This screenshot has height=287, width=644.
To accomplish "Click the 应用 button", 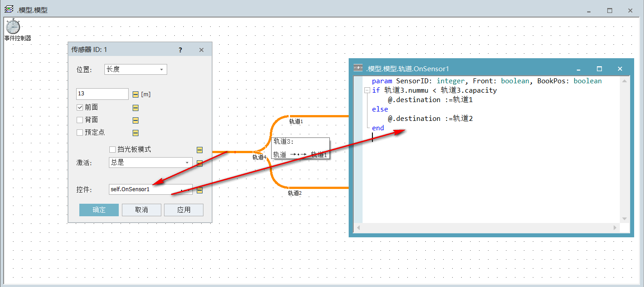I will [x=184, y=210].
